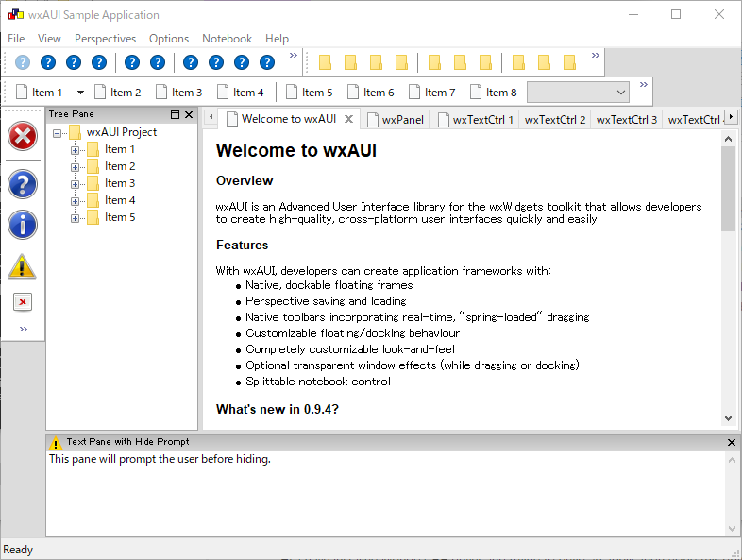Click the welcome page scrollbar up arrow
The width and height of the screenshot is (742, 560).
[728, 139]
